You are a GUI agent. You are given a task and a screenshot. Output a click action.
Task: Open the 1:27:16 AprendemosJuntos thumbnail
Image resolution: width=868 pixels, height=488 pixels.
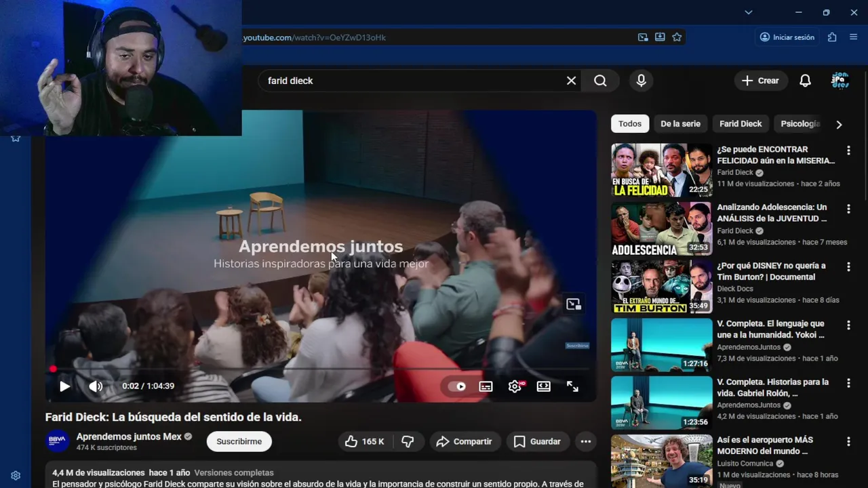tap(661, 345)
